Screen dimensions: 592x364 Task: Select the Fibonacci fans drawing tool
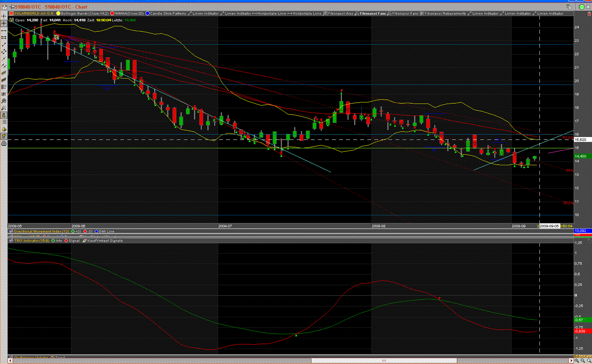4,108
